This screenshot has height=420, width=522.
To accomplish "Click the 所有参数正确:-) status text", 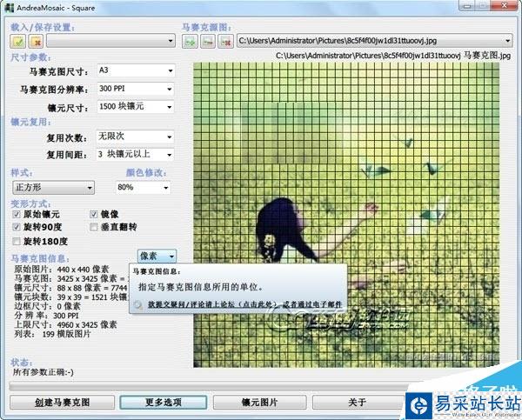I will pos(43,372).
